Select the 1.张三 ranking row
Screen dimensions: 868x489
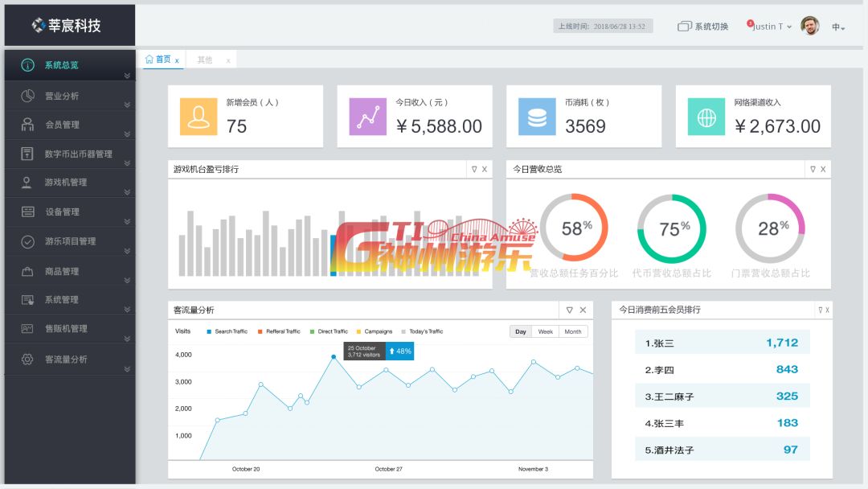coord(722,343)
